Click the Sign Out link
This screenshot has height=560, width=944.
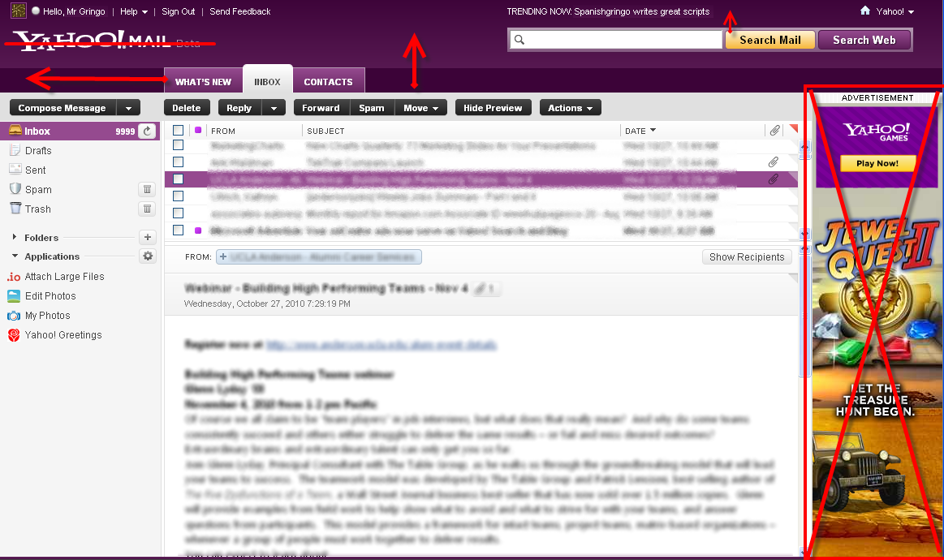tap(179, 11)
